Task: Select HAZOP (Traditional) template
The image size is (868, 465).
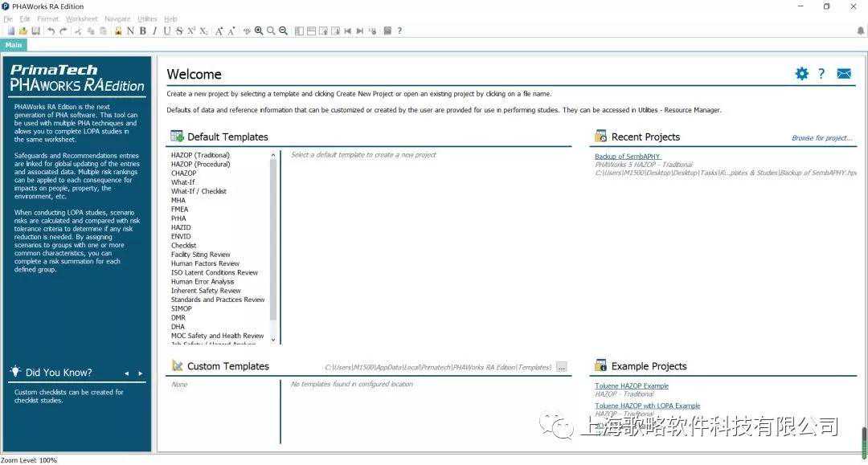Action: pyautogui.click(x=200, y=155)
